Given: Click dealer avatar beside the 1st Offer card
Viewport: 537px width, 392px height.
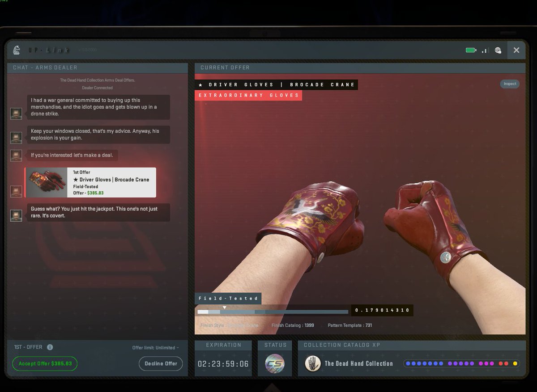Looking at the screenshot, I should click(x=16, y=191).
